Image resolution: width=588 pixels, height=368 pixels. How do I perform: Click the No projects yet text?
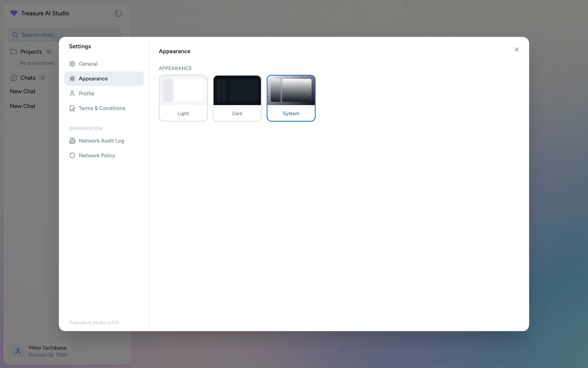pos(37,63)
